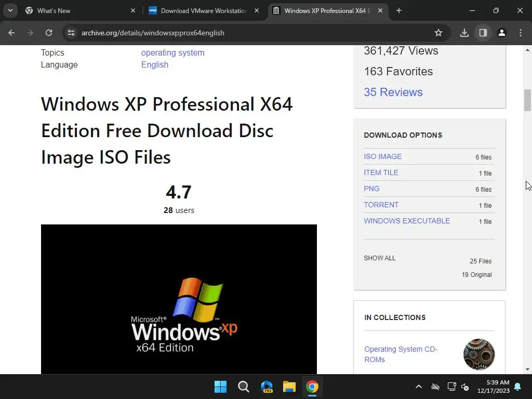Click the gears collection thumbnail
The width and height of the screenshot is (532, 399).
click(479, 354)
